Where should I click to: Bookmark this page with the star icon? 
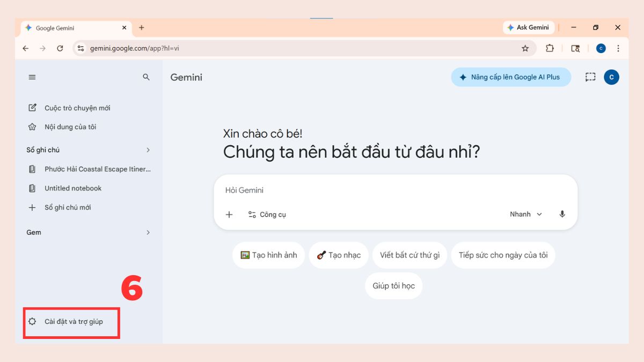525,48
